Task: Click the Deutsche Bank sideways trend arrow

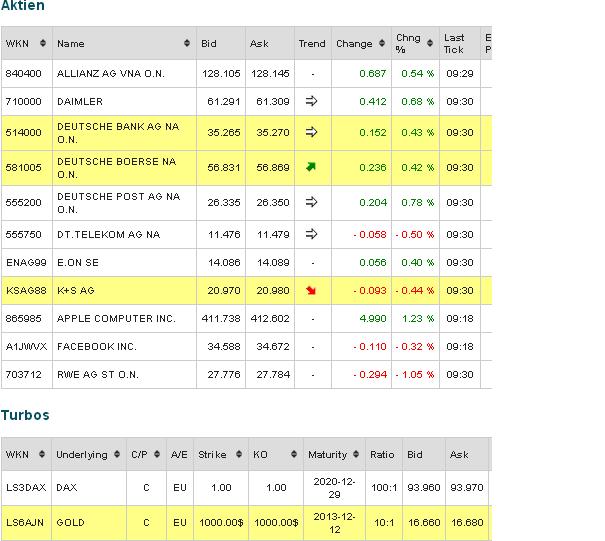Action: pyautogui.click(x=311, y=132)
